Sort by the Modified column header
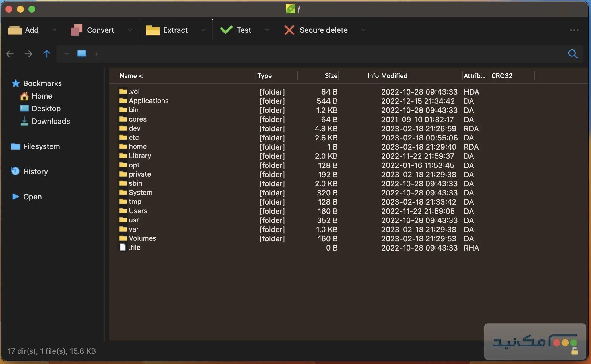Viewport: 591px width, 364px height. tap(394, 76)
